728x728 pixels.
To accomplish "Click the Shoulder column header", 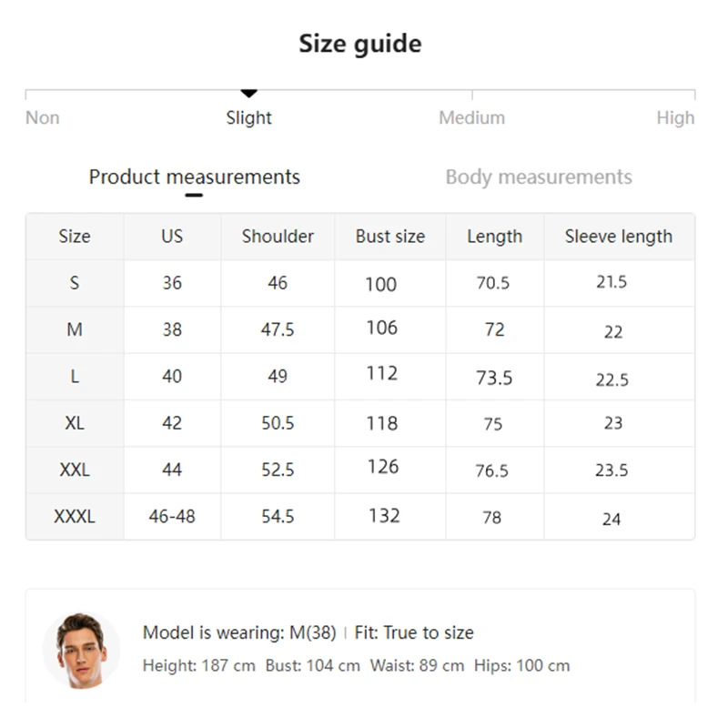I will [x=278, y=237].
